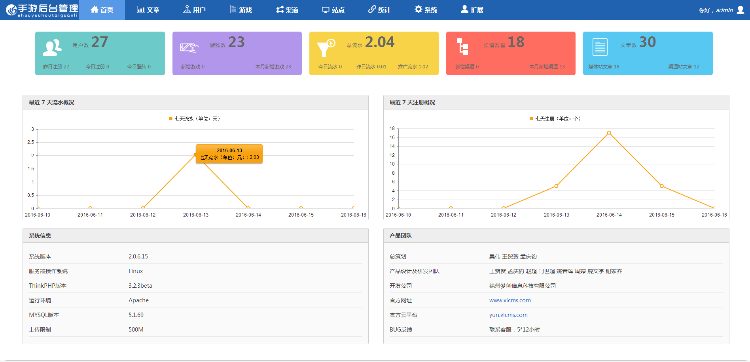Click the value 2.04 on yellow card

click(380, 42)
